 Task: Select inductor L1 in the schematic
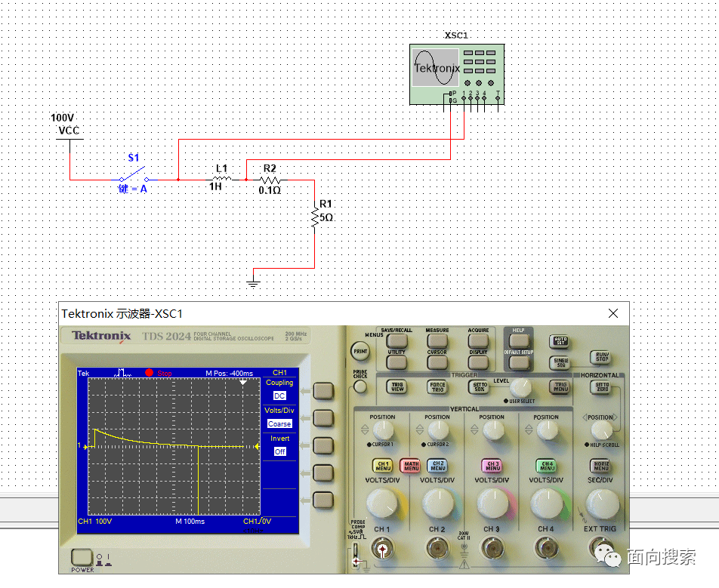222,179
